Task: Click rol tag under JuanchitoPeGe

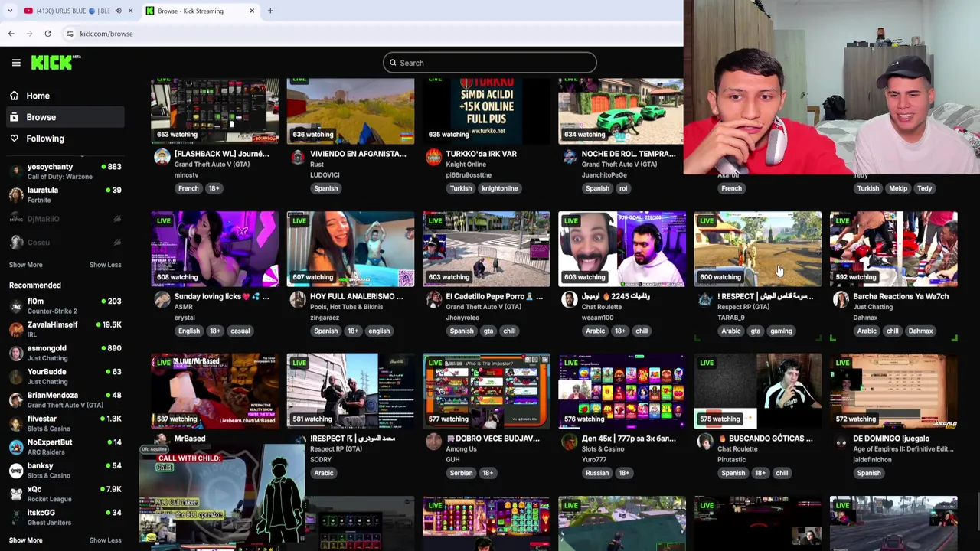Action: pos(623,188)
